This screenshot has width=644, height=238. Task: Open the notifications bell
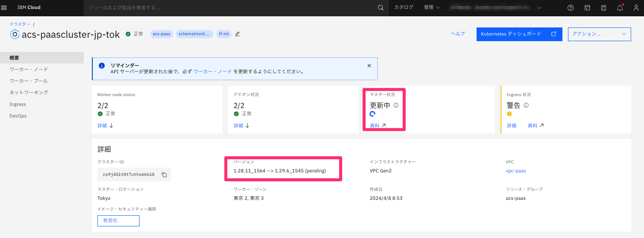point(620,8)
